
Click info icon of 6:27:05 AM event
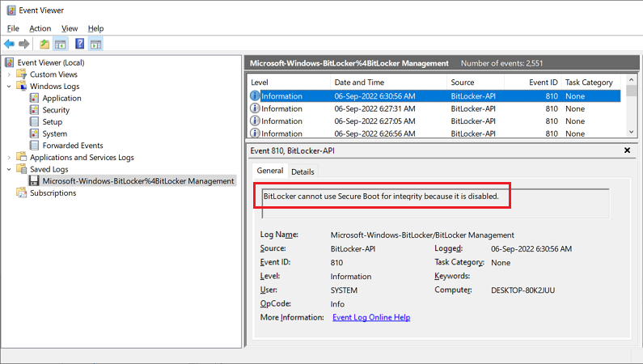(x=255, y=121)
